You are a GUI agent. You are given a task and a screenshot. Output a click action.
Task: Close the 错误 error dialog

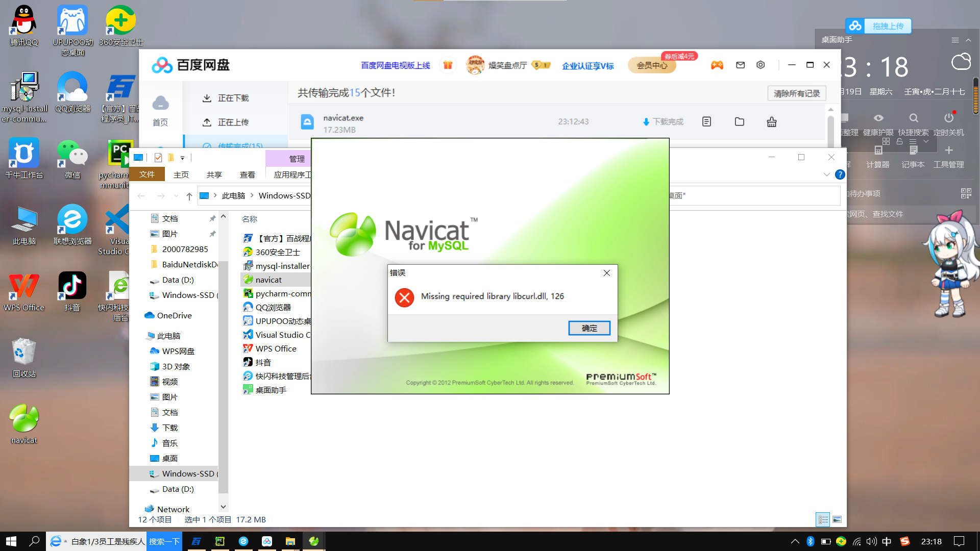[607, 273]
